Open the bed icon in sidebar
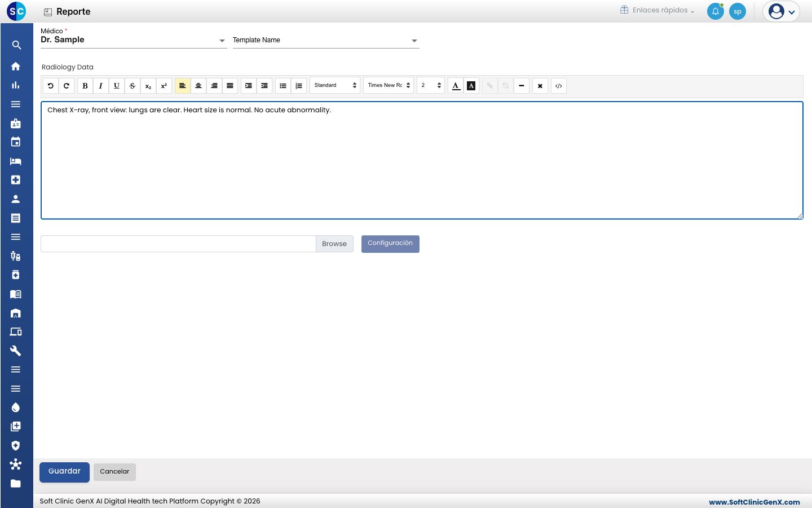 coord(16,161)
